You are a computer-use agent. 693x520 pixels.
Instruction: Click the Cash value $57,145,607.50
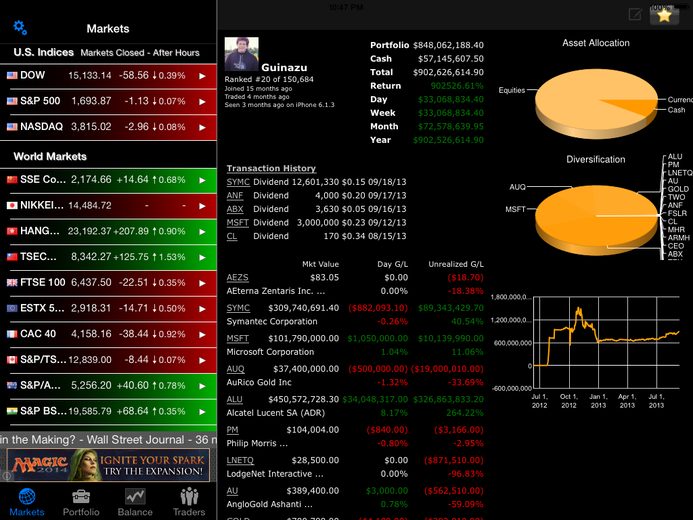tap(451, 59)
